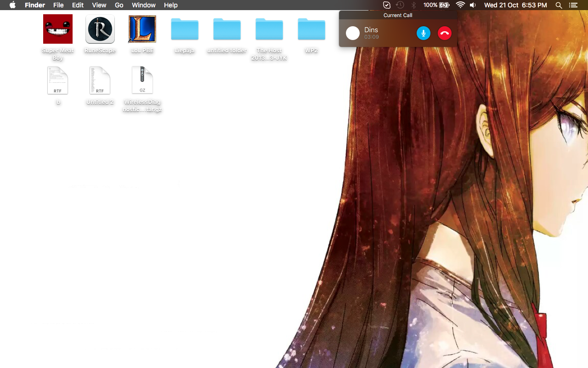This screenshot has width=588, height=368.
Task: Select the Liepāja folder
Action: tap(185, 29)
